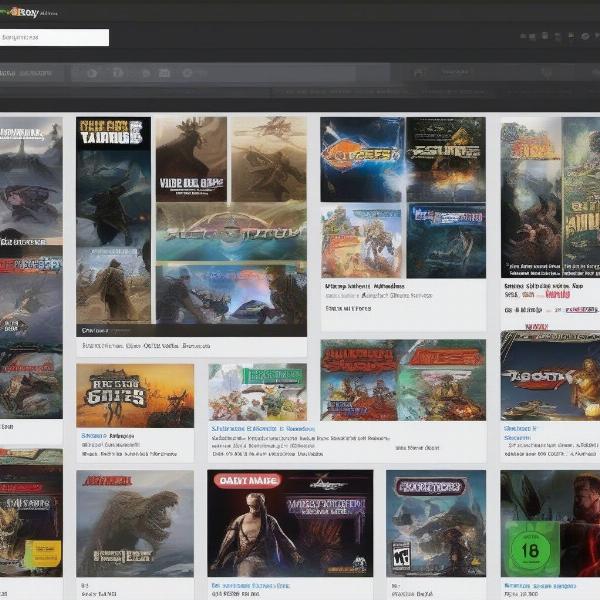The height and width of the screenshot is (600, 600).
Task: Open the grey furry giant monster cover
Action: [135, 523]
